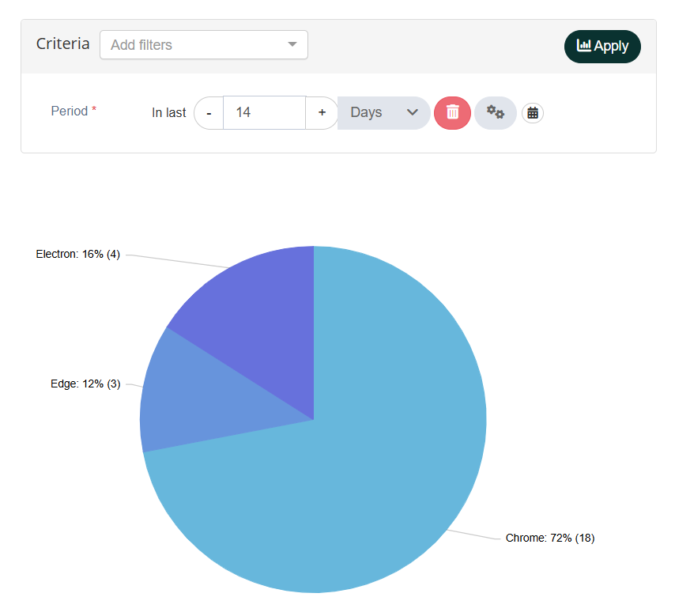Click the caret arrow in Add filters

coord(292,45)
